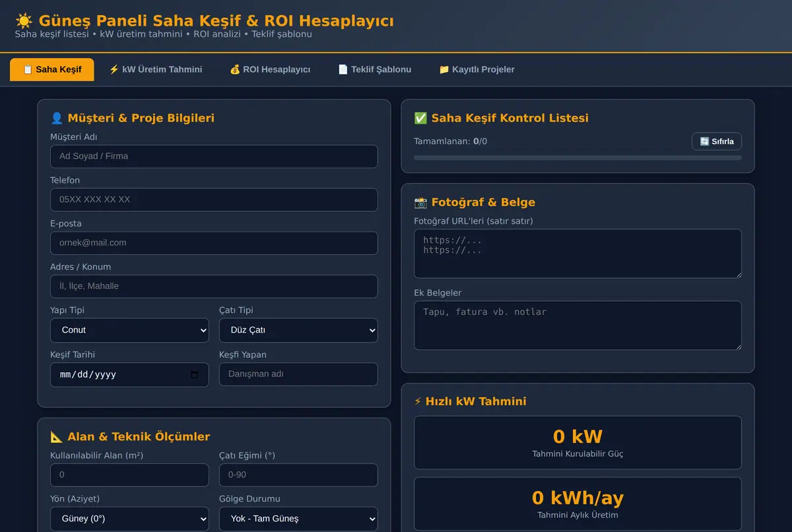Open the Yapı Tipi dropdown
Viewport: 792px width, 532px height.
[x=129, y=330]
